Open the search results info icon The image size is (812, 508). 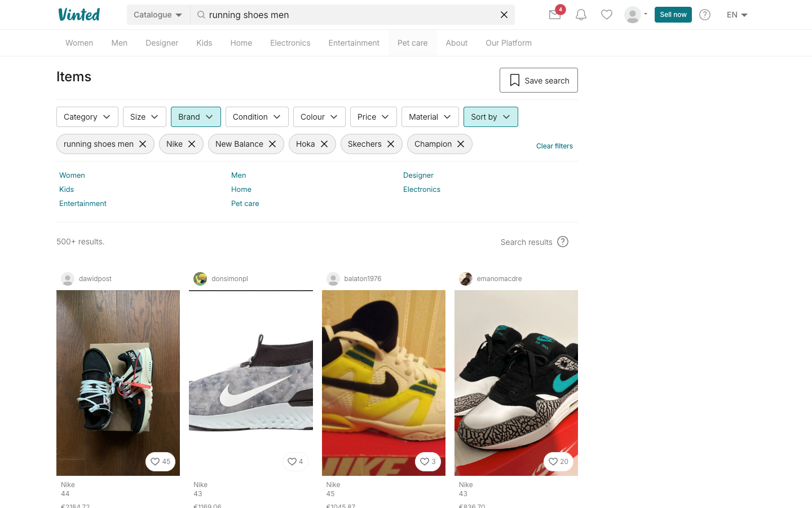point(563,242)
